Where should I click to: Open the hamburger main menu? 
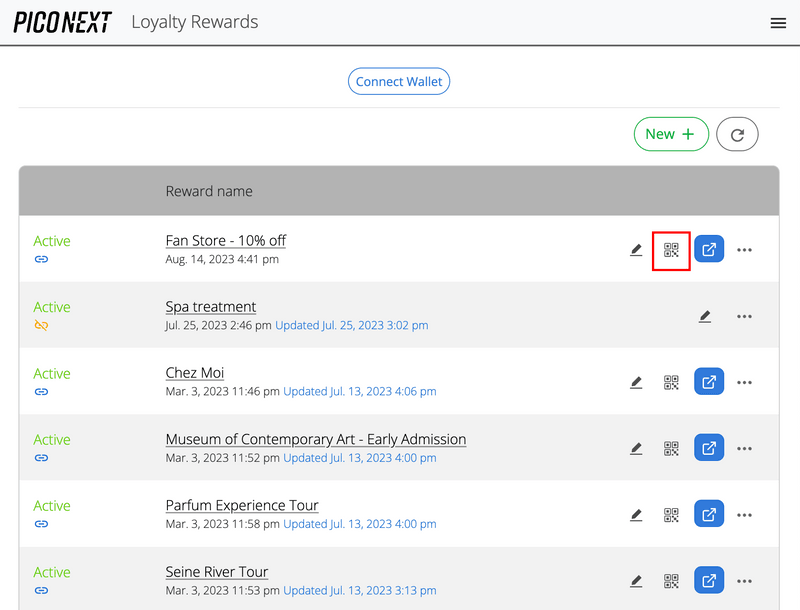778,23
